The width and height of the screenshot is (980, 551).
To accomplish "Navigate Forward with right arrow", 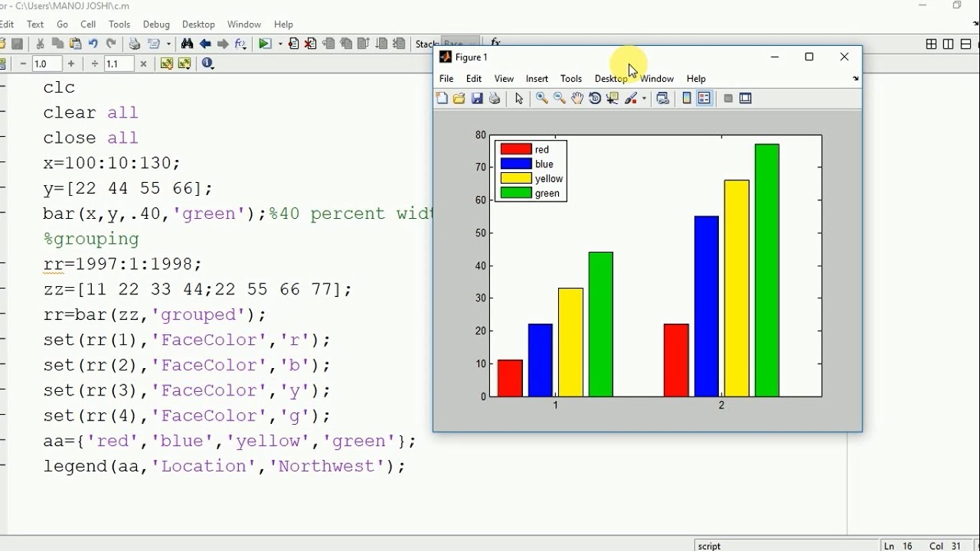I will coord(223,44).
